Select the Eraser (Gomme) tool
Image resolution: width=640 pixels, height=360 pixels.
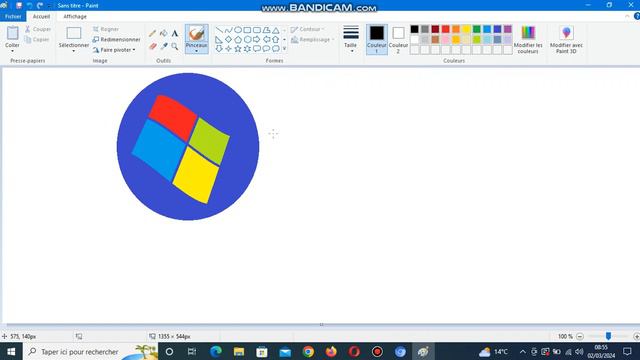pyautogui.click(x=152, y=46)
